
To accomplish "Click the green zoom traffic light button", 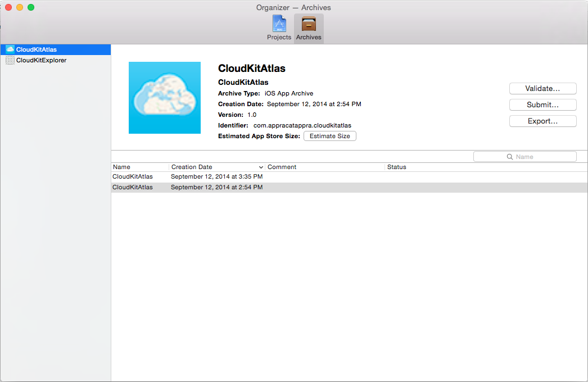I will click(x=30, y=7).
